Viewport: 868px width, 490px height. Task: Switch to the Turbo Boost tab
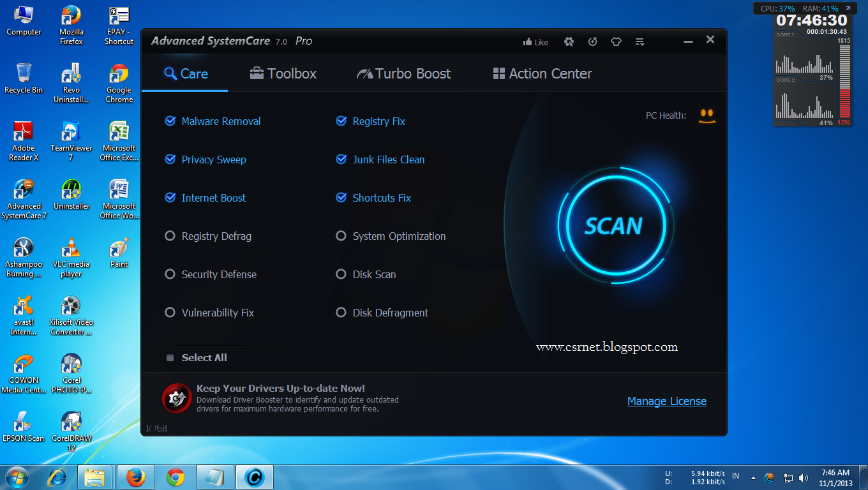pyautogui.click(x=403, y=74)
